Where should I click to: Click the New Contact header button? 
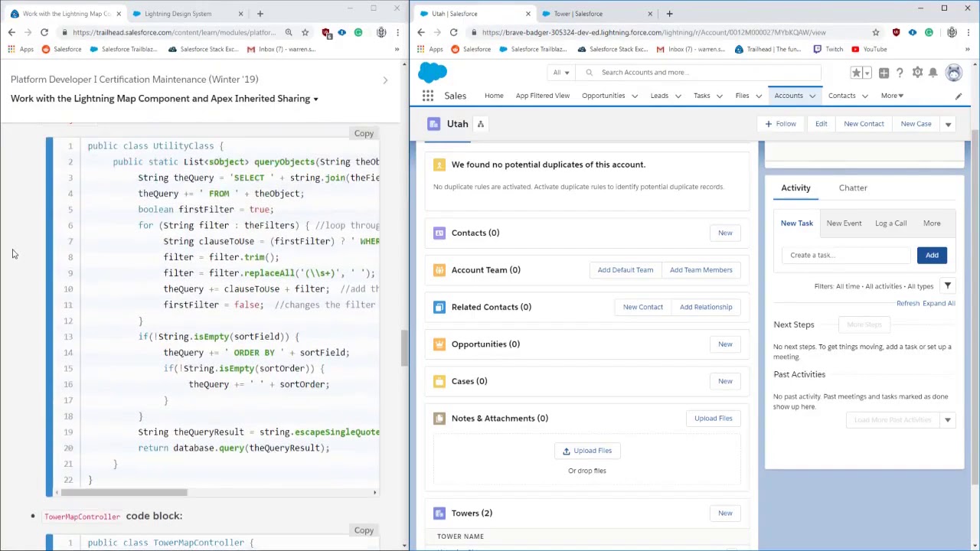[864, 124]
